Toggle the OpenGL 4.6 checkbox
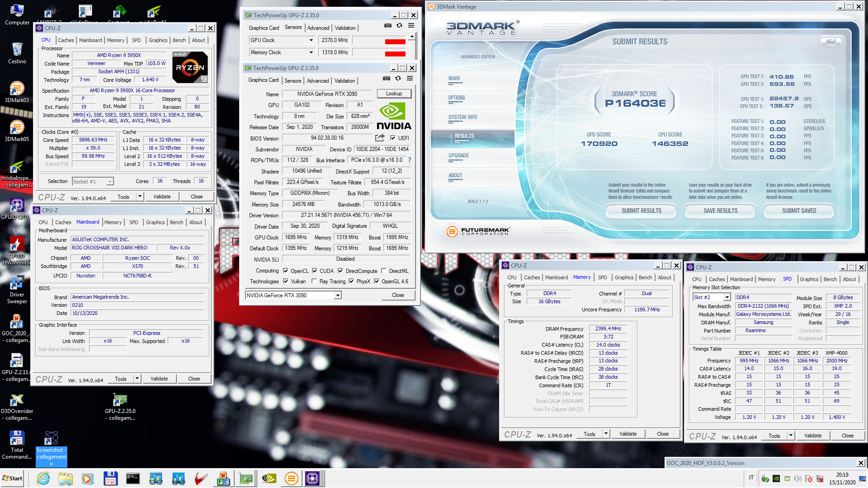 [376, 281]
